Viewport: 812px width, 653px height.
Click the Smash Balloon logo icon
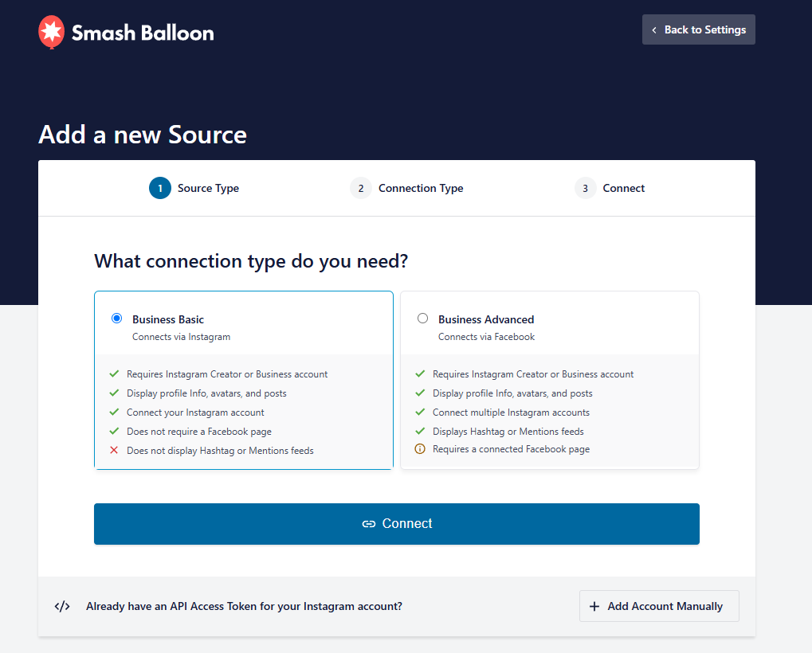coord(51,32)
